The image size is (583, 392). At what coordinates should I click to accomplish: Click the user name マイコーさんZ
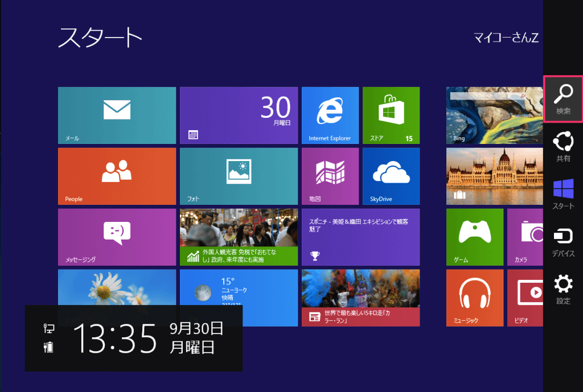coord(506,38)
